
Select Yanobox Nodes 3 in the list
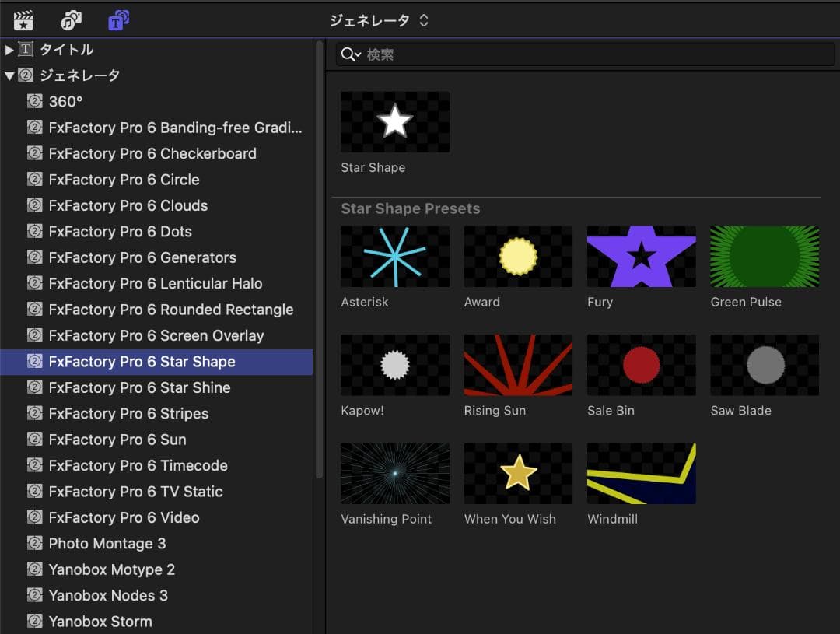[108, 595]
